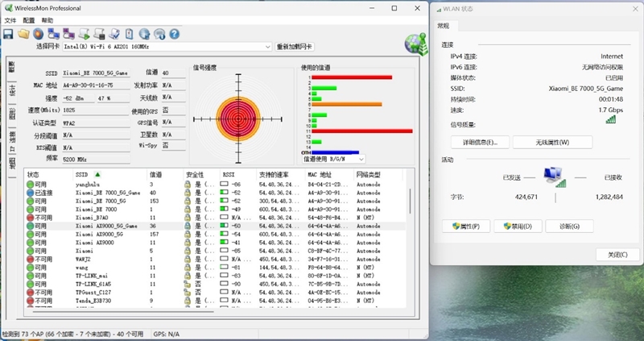The image size is (644, 341).
Task: Click the red unavailable status icon for Xiaomi_B7A0
Action: tap(30, 218)
